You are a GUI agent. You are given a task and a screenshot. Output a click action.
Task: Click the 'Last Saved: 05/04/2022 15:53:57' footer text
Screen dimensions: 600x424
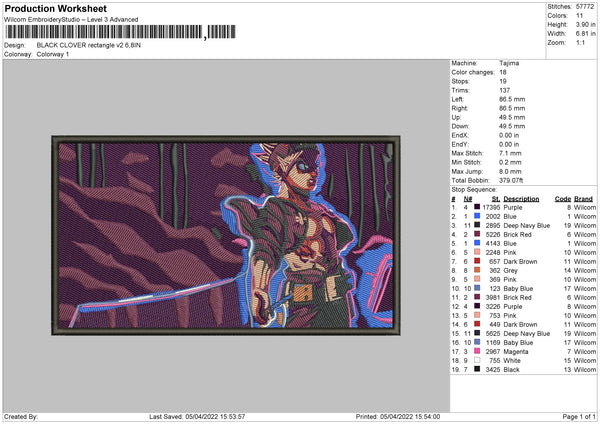197,416
